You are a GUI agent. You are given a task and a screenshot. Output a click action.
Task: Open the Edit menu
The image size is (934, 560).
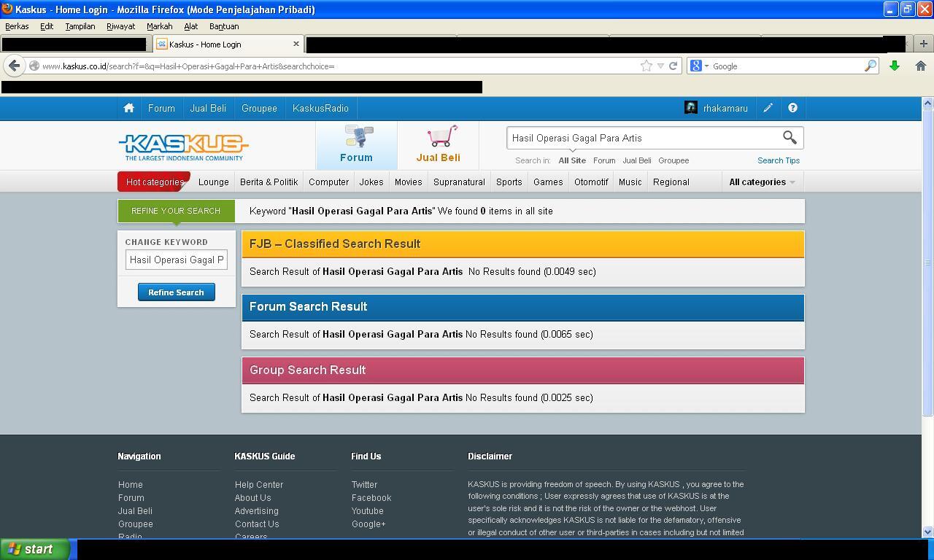(x=47, y=26)
